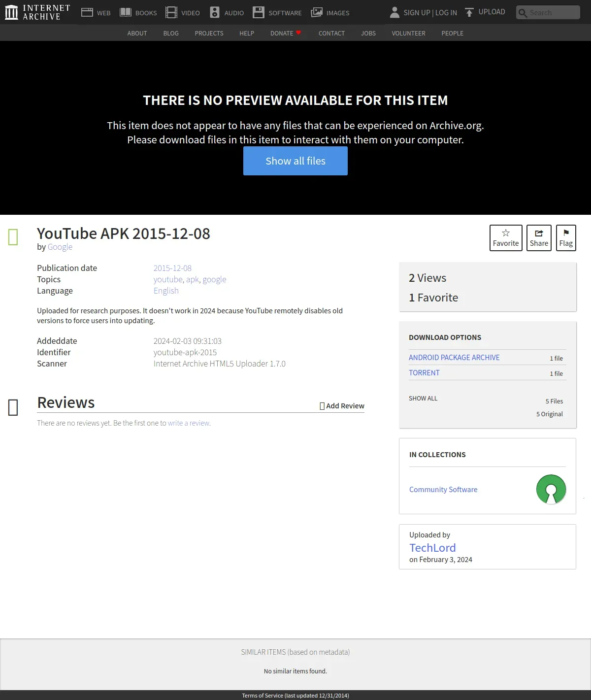The width and height of the screenshot is (591, 700).
Task: Click the Books icon in top bar
Action: coord(126,12)
